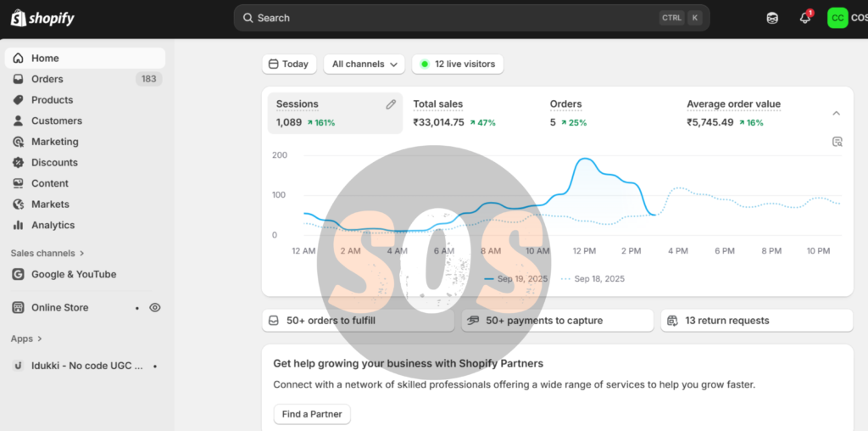View Online Store with the eye icon

pos(155,307)
